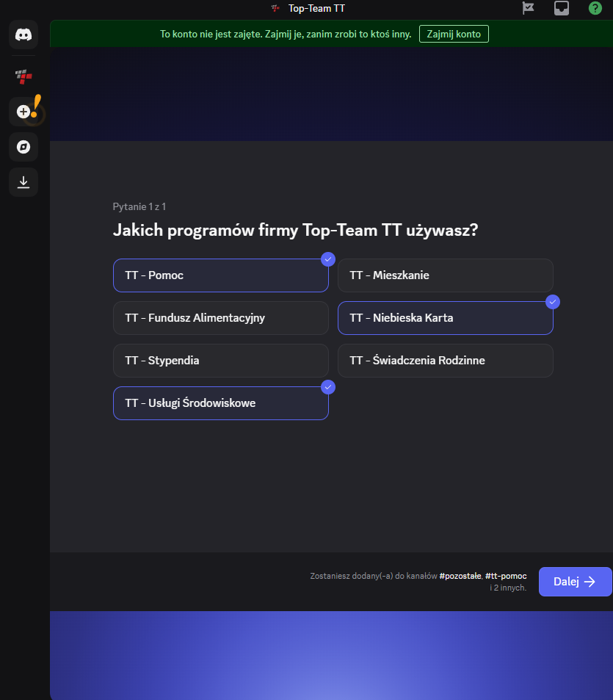Continue with the Dalej button
The image size is (613, 700).
coord(575,582)
